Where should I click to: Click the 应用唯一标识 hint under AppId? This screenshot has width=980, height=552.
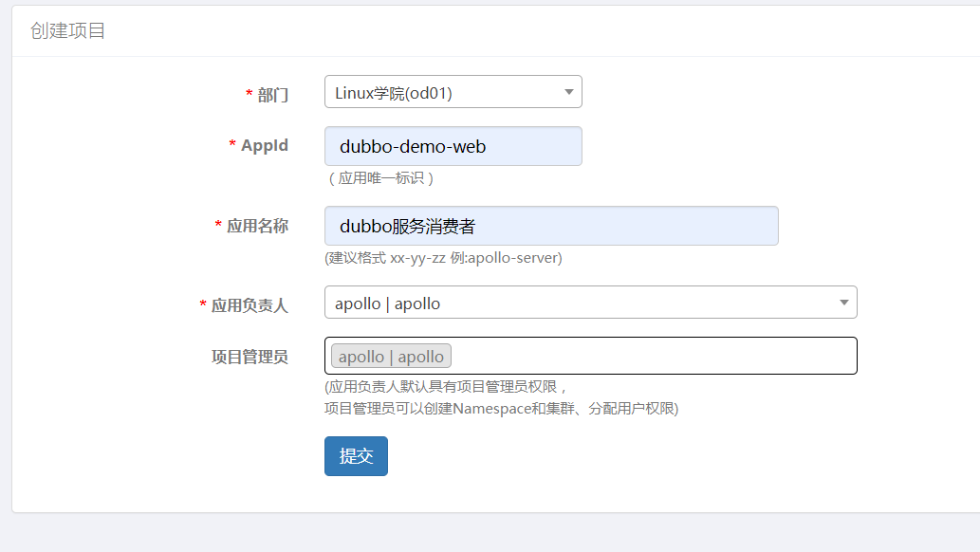click(381, 178)
